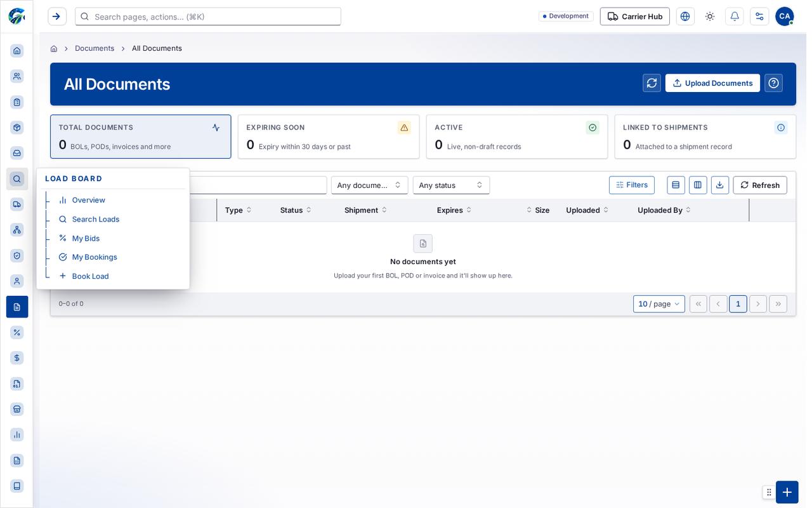This screenshot has width=812, height=508.
Task: Open the Filters button
Action: click(632, 185)
